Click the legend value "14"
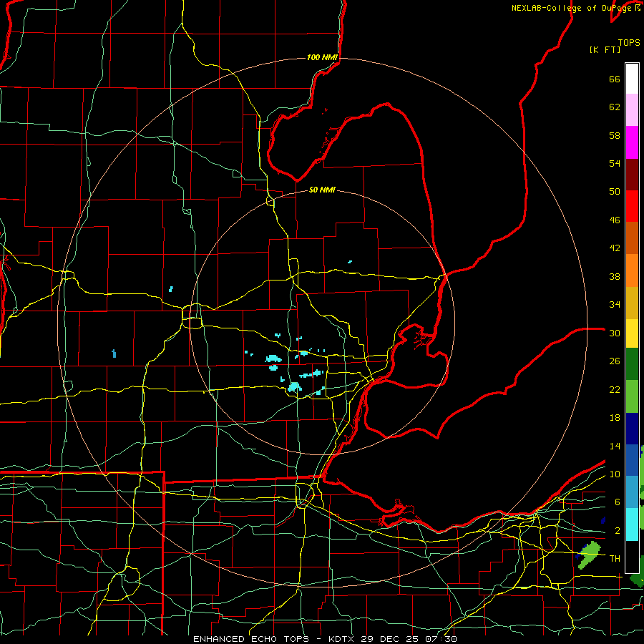This screenshot has height=644, width=644. coord(615,446)
